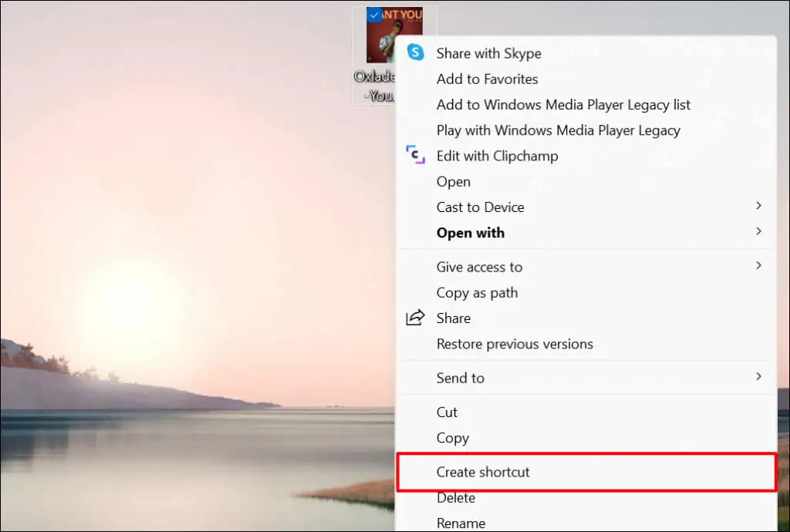This screenshot has height=532, width=790.
Task: Expand the Give access to submenu arrow
Action: [x=758, y=266]
